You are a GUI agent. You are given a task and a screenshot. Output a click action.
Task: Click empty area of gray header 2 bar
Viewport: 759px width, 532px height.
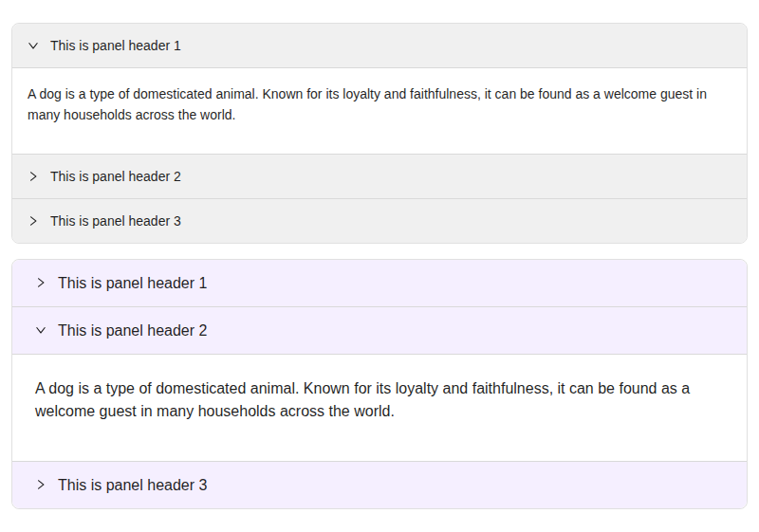460,176
